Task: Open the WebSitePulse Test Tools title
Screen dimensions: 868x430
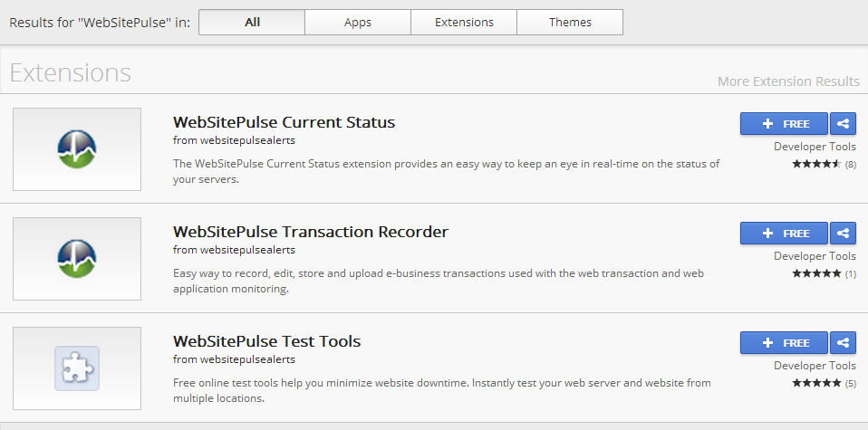Action: pyautogui.click(x=266, y=341)
